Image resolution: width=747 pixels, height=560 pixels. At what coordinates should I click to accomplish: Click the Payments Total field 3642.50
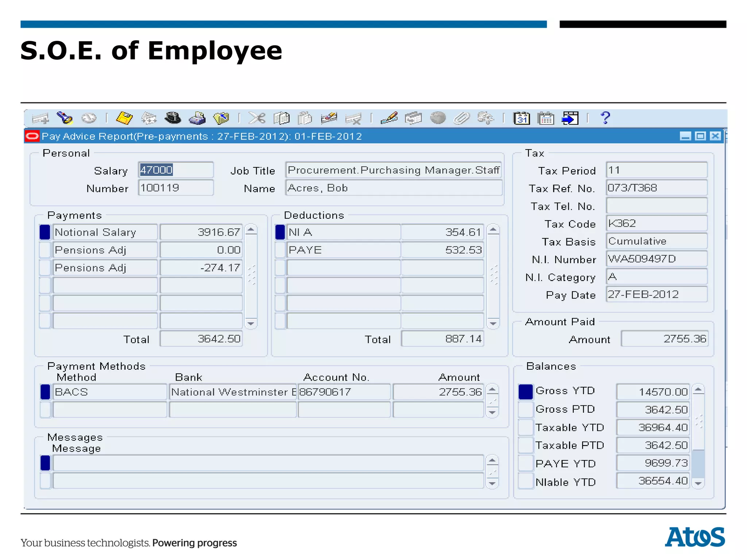[x=201, y=339]
